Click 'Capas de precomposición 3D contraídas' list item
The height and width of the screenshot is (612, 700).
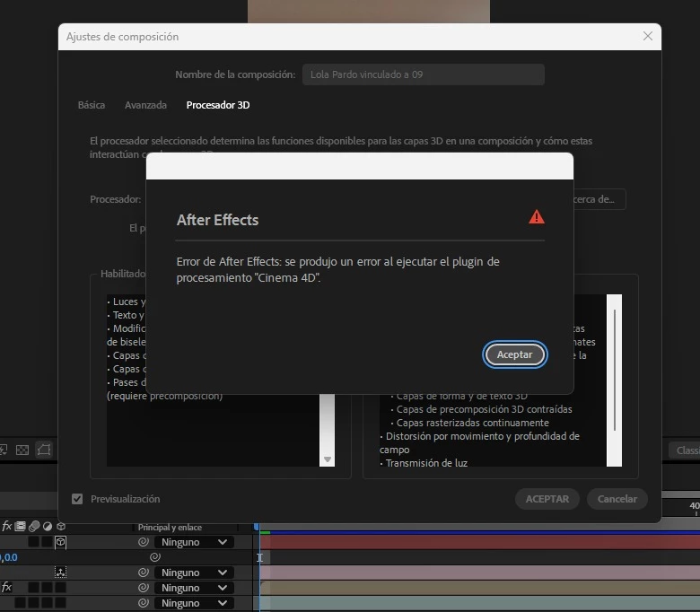tap(484, 409)
